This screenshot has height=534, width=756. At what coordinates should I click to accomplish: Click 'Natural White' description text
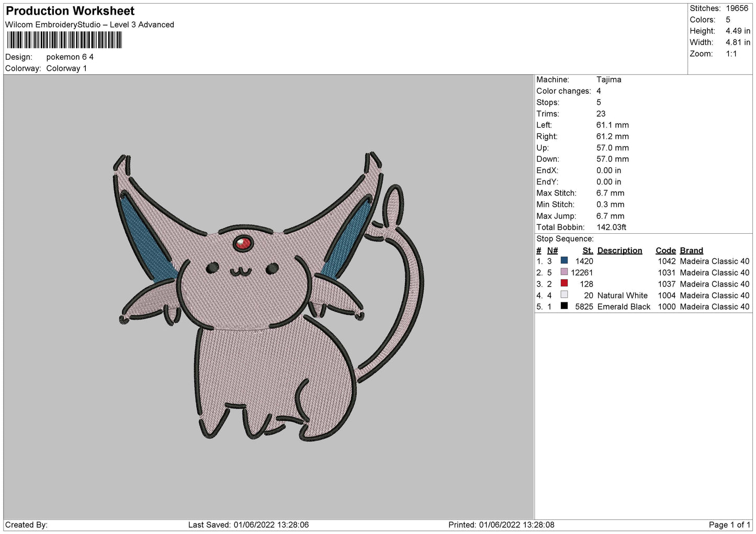point(623,296)
